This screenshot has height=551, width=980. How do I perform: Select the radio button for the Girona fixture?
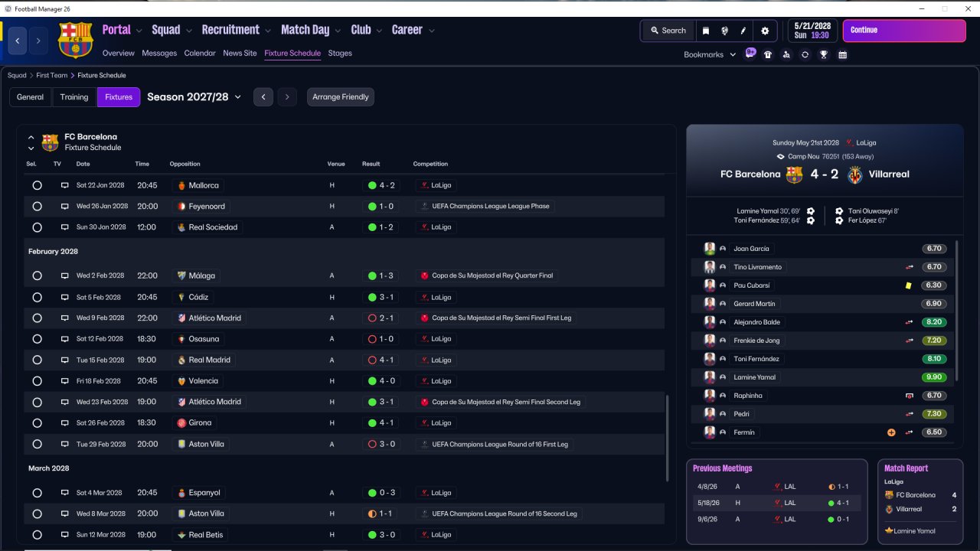tap(37, 422)
